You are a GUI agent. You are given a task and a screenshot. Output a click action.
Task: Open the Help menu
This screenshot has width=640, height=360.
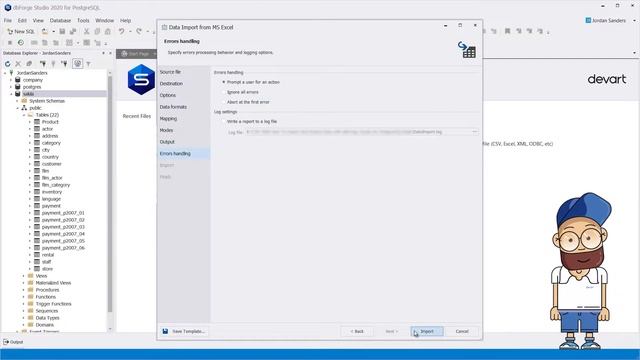coord(125,20)
